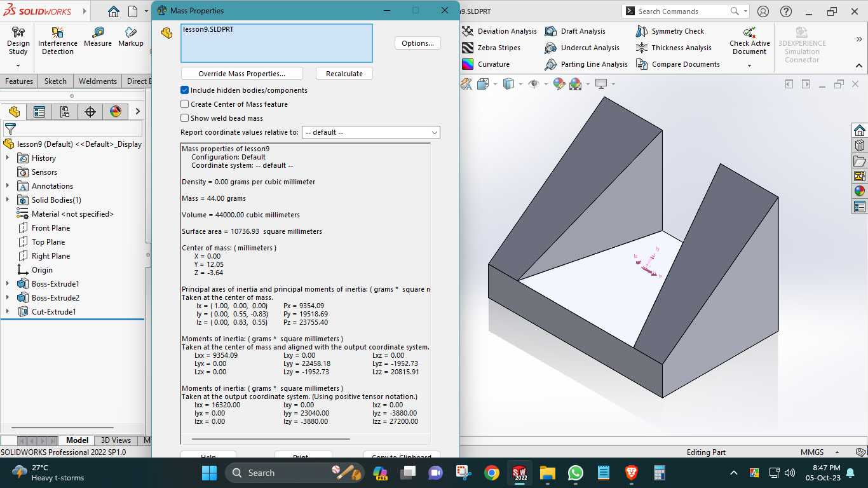Select the Measure tool
Image resolution: width=868 pixels, height=488 pixels.
point(98,37)
